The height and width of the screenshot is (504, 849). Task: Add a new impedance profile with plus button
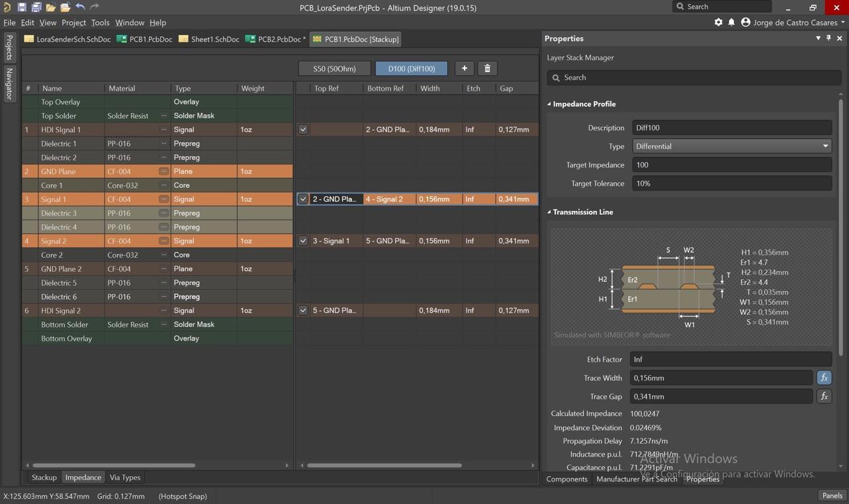464,68
